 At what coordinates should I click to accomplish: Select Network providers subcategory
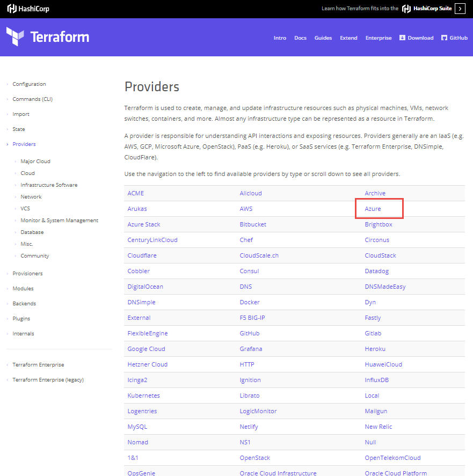[x=31, y=197]
